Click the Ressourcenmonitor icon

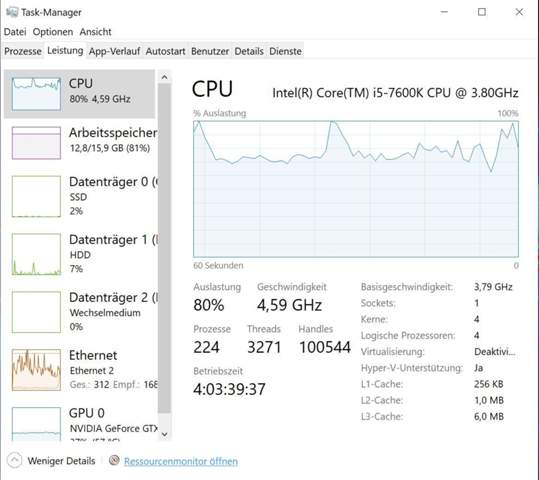point(114,460)
